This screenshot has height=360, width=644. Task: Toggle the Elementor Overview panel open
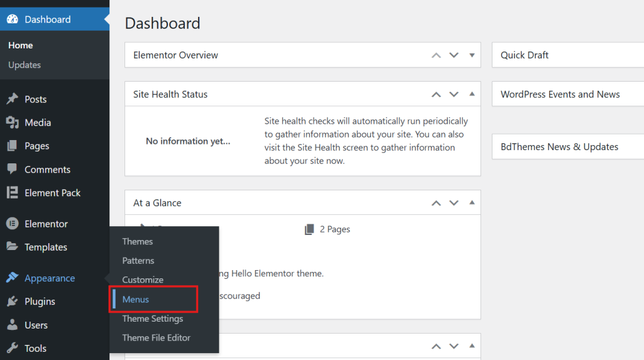(x=472, y=55)
